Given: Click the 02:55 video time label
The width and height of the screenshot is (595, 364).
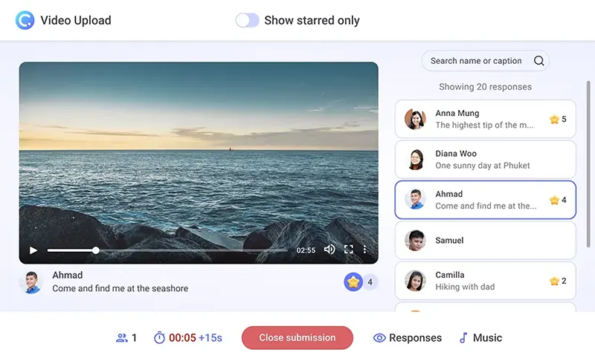Looking at the screenshot, I should [x=306, y=250].
